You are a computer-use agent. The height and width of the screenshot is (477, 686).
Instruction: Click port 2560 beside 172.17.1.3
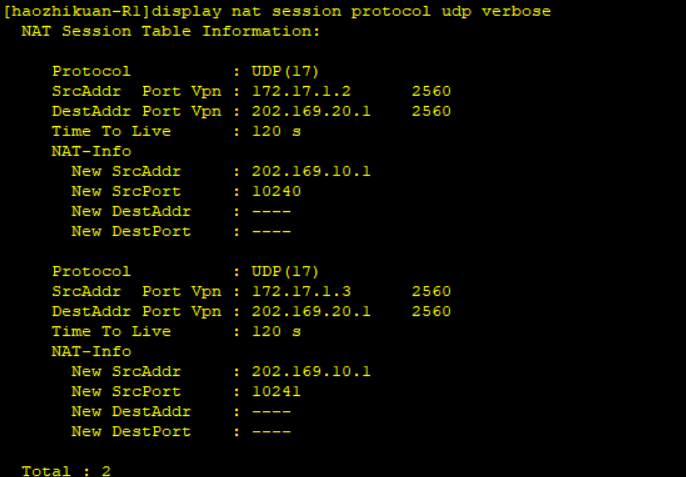click(x=431, y=291)
